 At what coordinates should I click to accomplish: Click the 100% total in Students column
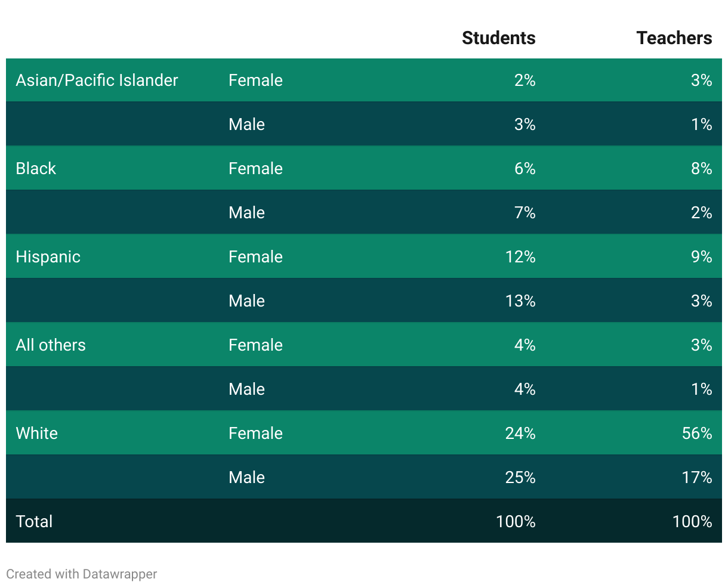516,522
